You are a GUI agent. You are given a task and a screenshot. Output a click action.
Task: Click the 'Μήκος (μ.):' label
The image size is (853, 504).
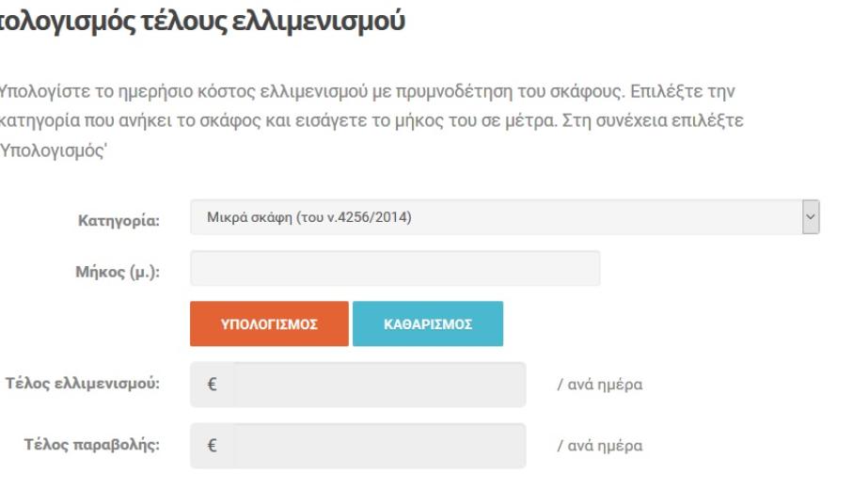point(113,274)
